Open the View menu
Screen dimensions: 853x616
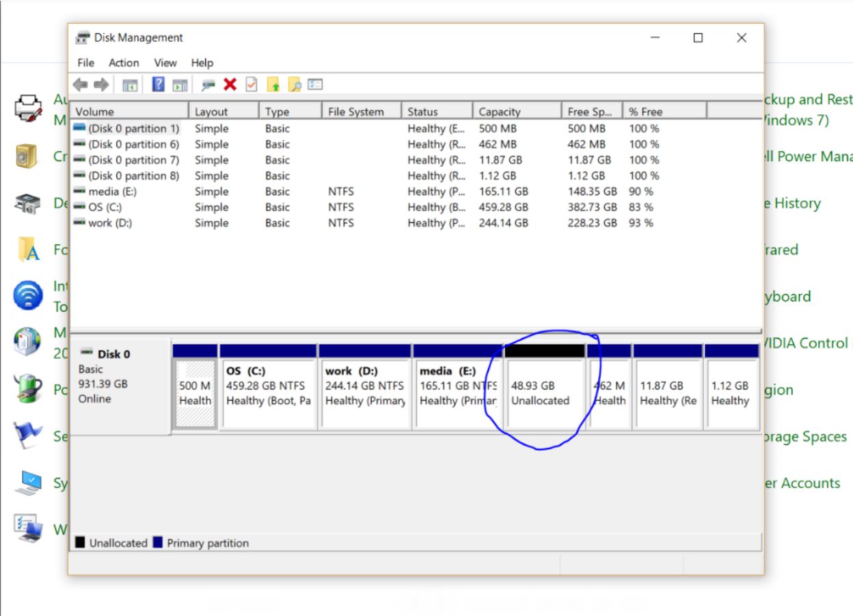tap(165, 62)
